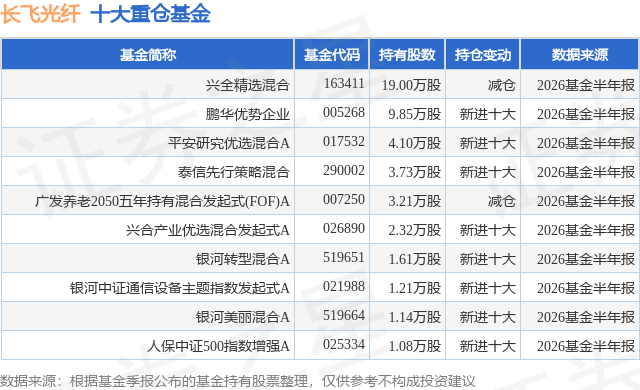This screenshot has width=640, height=390.
Task: Click the 9.85万股 holding value
Action: pyautogui.click(x=415, y=114)
